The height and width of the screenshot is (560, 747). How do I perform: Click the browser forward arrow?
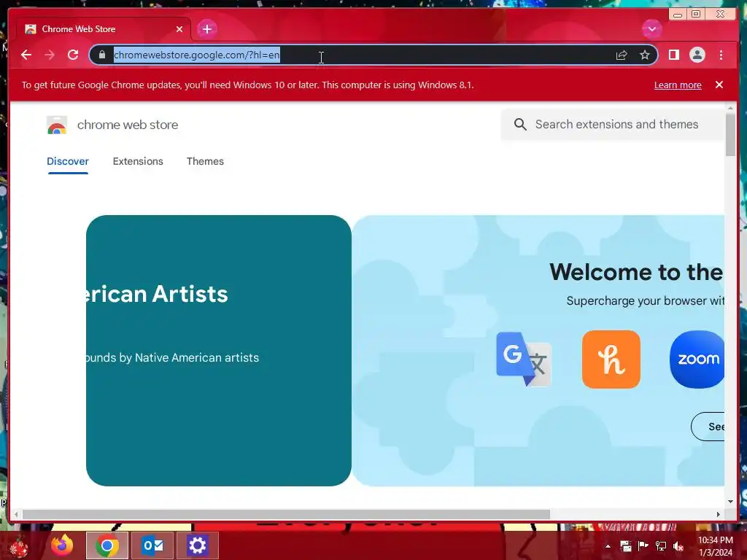(x=50, y=55)
